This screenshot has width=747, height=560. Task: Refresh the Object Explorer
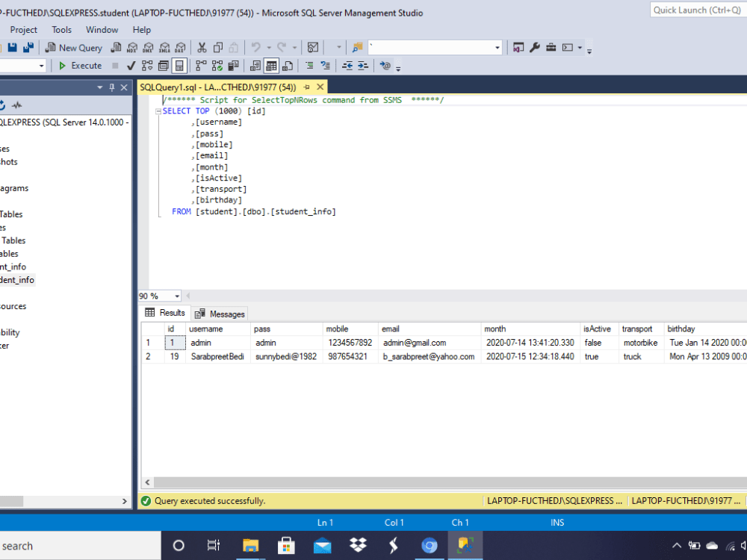(4, 106)
